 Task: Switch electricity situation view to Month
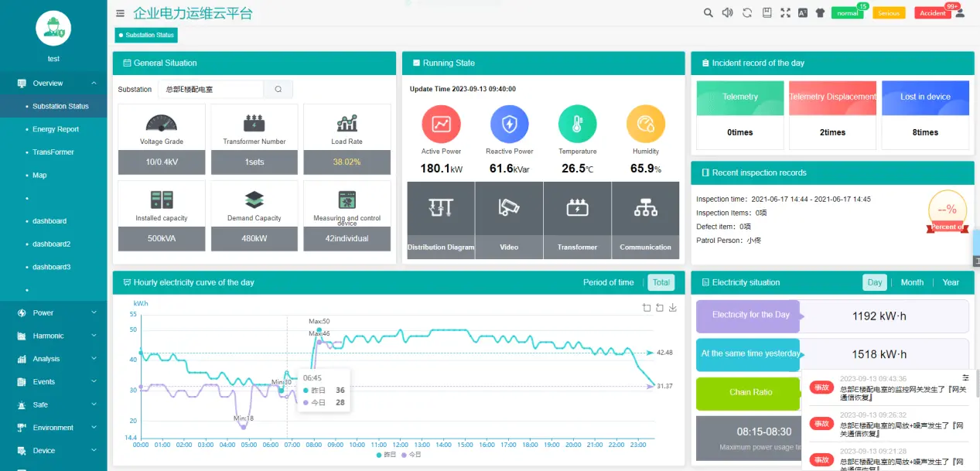[x=911, y=282]
